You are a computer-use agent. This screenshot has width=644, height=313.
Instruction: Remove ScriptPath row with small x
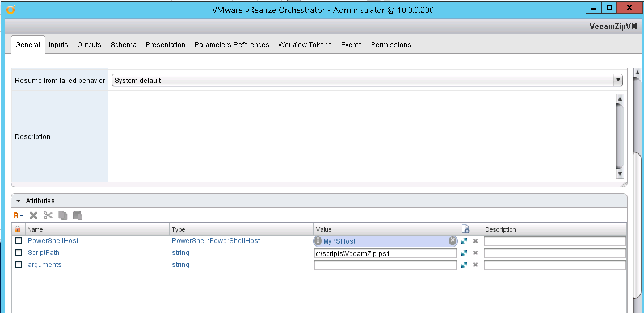[475, 253]
